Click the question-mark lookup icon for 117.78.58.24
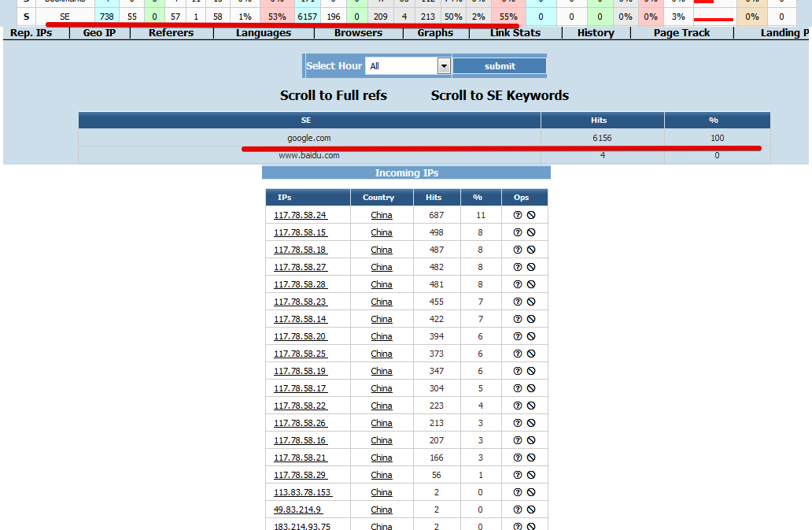This screenshot has width=812, height=530. (518, 215)
